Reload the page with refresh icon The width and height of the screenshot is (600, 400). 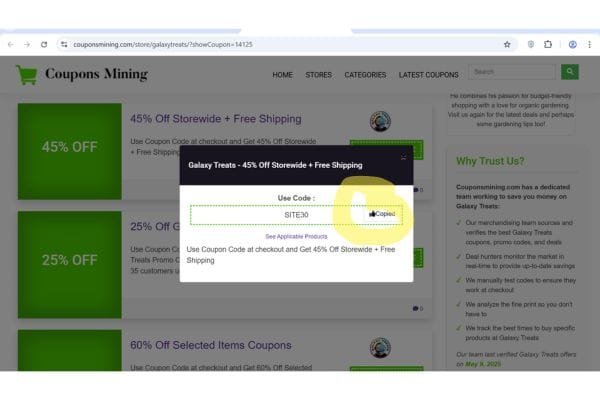pos(44,44)
